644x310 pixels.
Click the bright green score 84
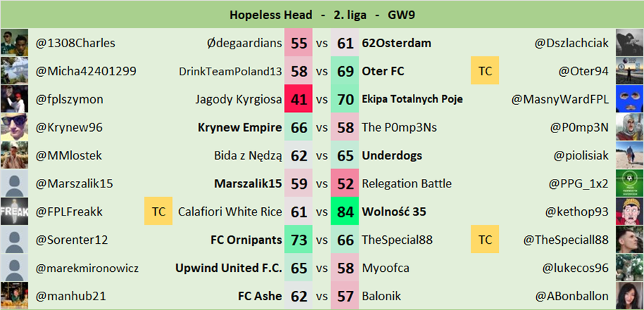(x=345, y=211)
